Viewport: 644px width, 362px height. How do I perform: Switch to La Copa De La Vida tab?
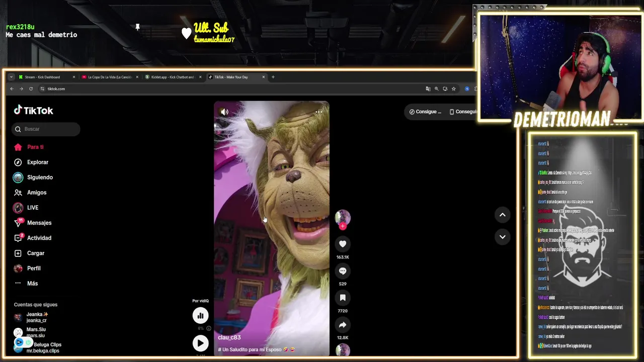[x=110, y=77]
